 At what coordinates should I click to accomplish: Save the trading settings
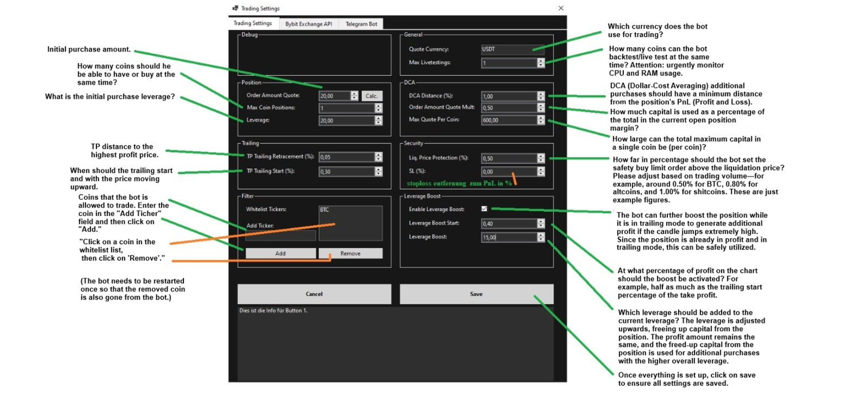tap(476, 294)
